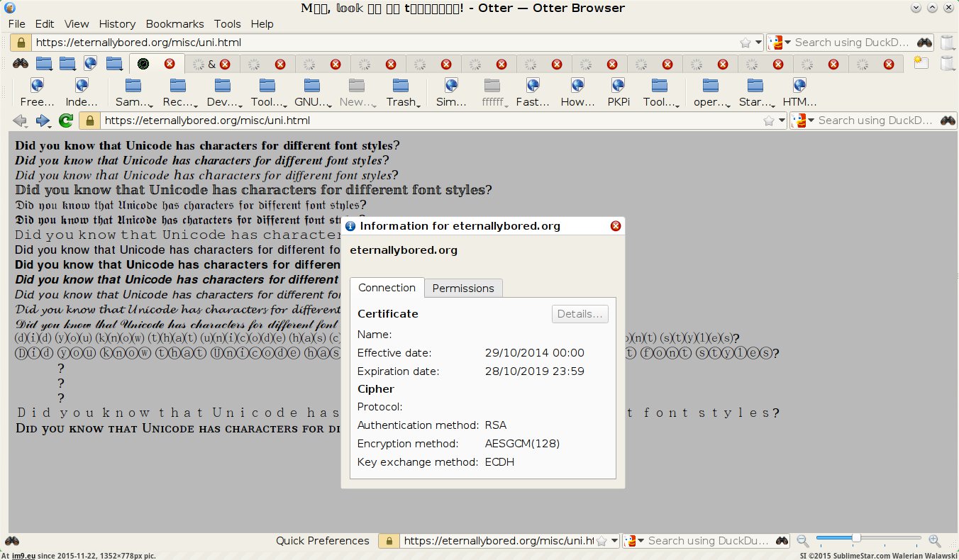Click the eternallybored.org heading in the dialog
The height and width of the screenshot is (560, 959).
(404, 250)
